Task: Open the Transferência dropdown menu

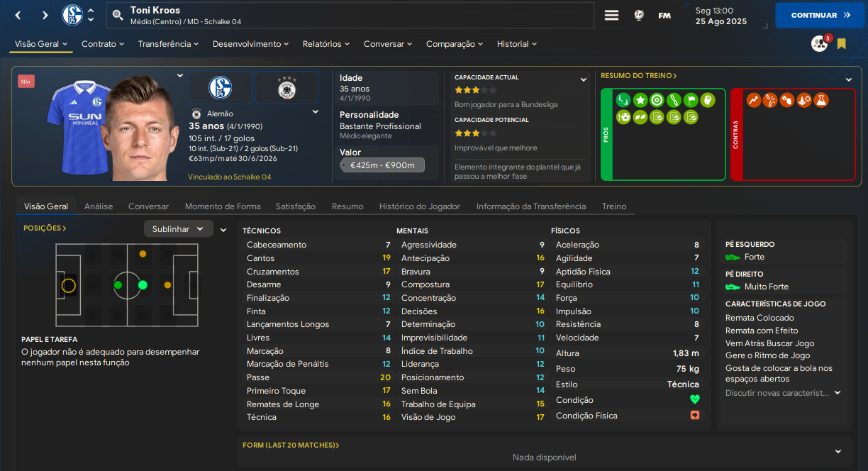Action: (x=169, y=44)
